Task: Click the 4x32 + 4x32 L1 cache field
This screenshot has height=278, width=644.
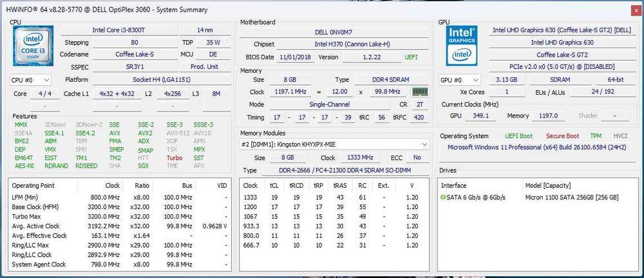Action: point(117,94)
